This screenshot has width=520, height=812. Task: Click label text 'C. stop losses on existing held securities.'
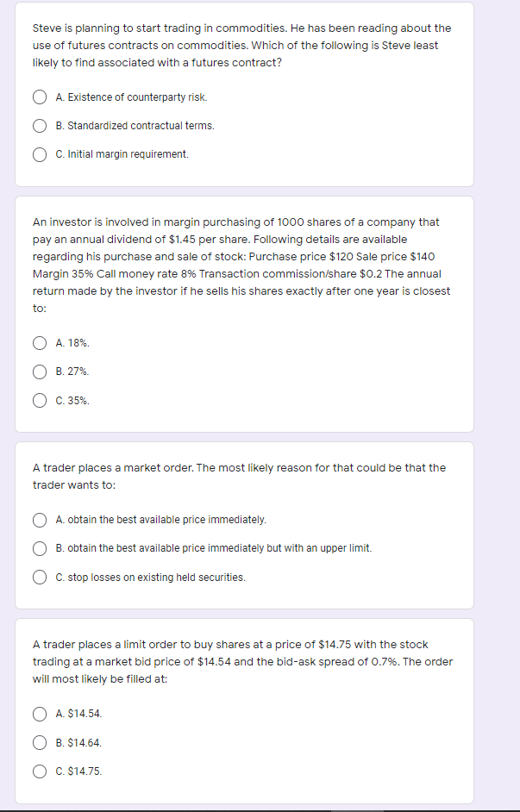(150, 578)
